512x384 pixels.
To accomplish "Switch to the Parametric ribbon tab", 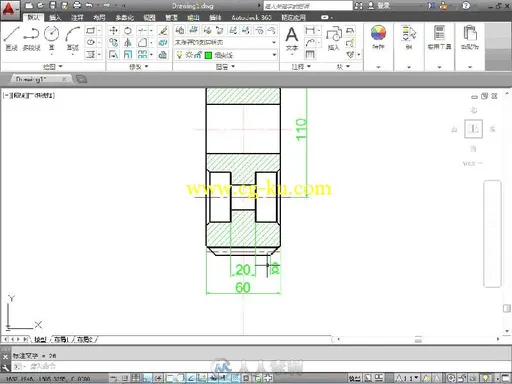I will pos(124,17).
